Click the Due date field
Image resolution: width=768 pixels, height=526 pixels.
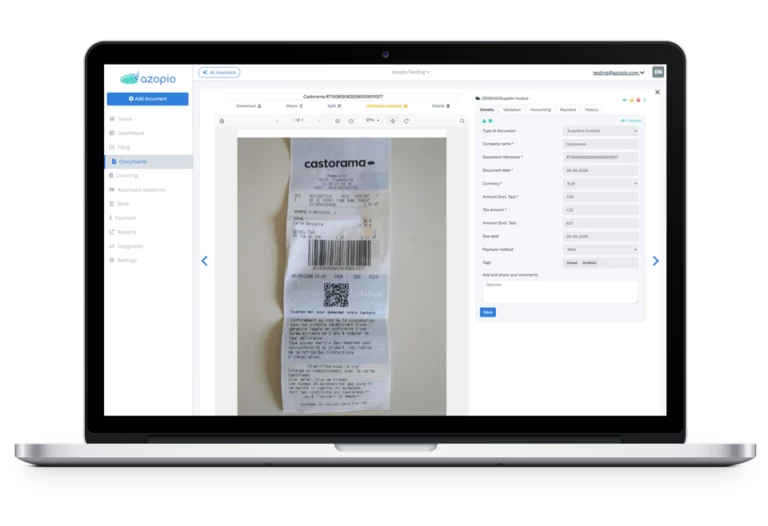tap(600, 237)
